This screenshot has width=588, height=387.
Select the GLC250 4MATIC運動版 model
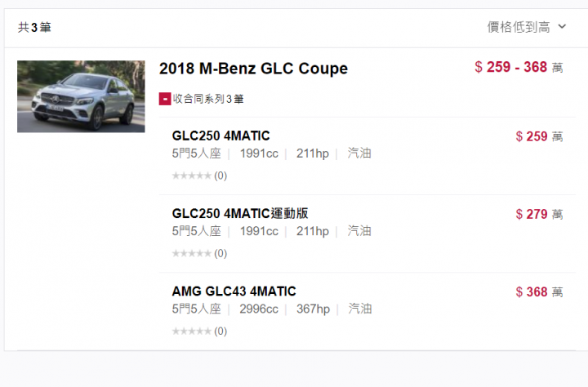click(240, 213)
